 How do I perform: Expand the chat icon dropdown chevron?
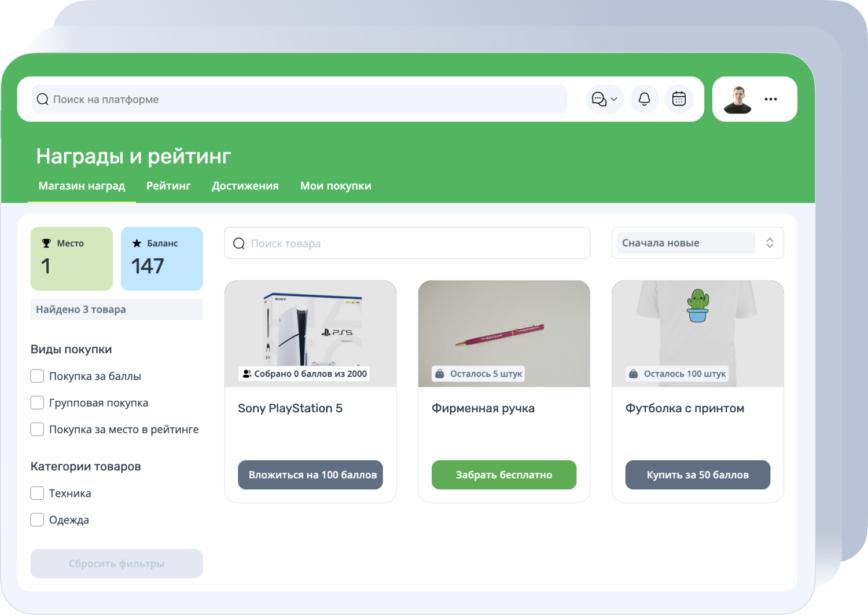click(614, 100)
